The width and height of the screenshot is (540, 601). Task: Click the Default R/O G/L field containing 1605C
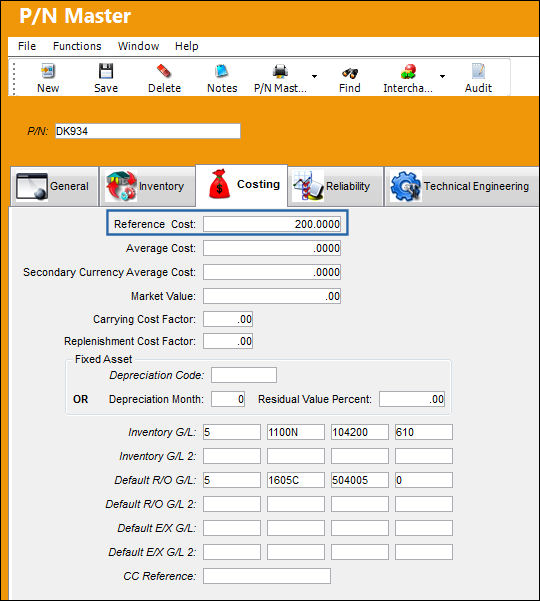point(296,480)
